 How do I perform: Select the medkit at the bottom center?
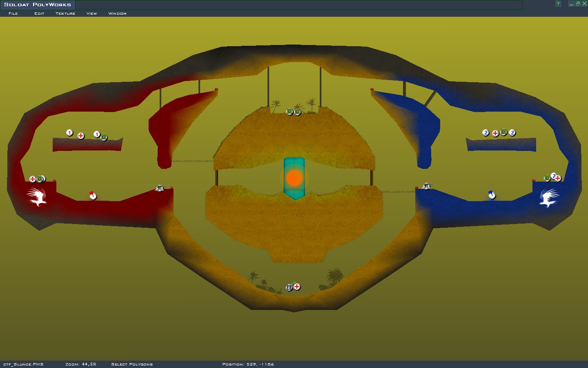[x=297, y=287]
